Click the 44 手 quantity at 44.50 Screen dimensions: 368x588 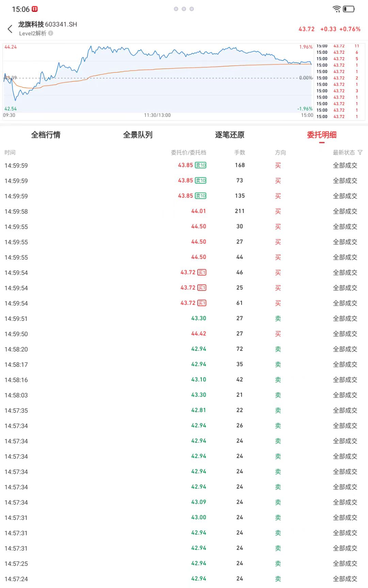(240, 257)
